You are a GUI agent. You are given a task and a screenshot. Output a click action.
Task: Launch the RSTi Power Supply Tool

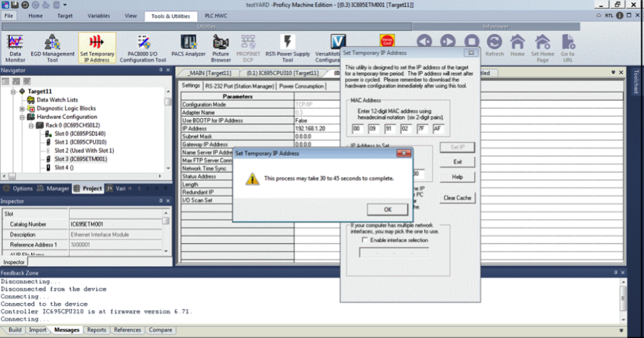287,48
